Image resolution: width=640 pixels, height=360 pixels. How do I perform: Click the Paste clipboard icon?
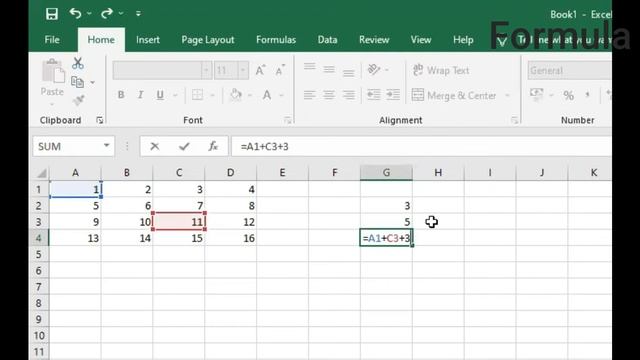click(53, 71)
